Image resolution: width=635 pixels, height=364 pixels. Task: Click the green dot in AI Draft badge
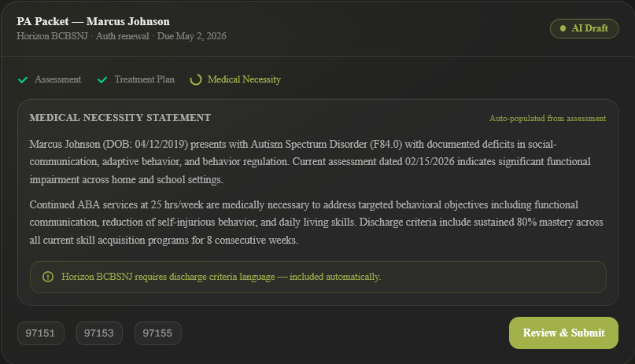coord(563,28)
